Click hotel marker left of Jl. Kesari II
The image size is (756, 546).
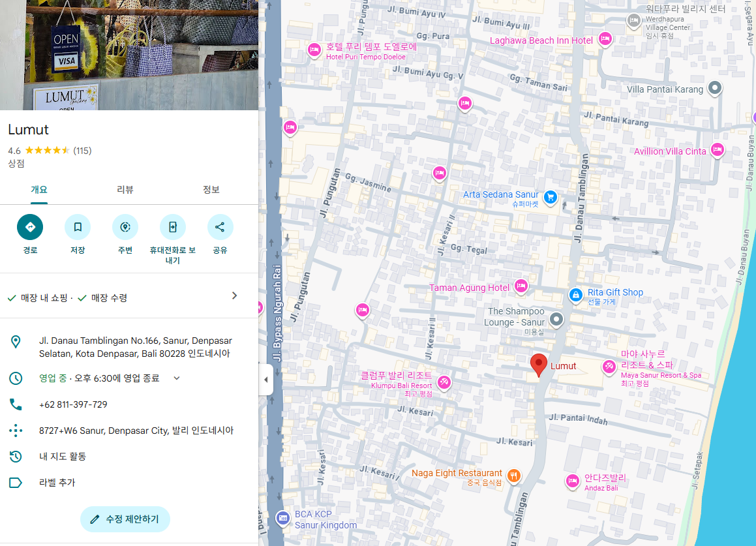click(363, 310)
